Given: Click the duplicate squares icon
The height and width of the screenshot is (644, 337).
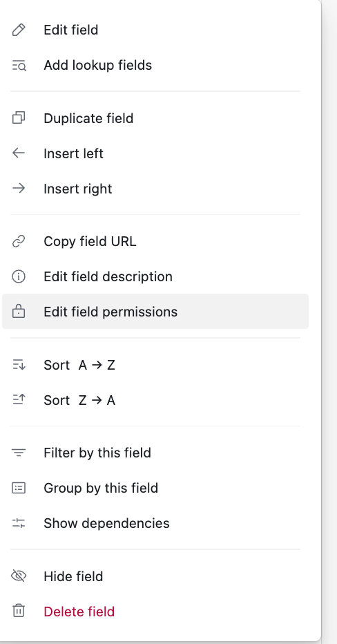Looking at the screenshot, I should pyautogui.click(x=19, y=118).
